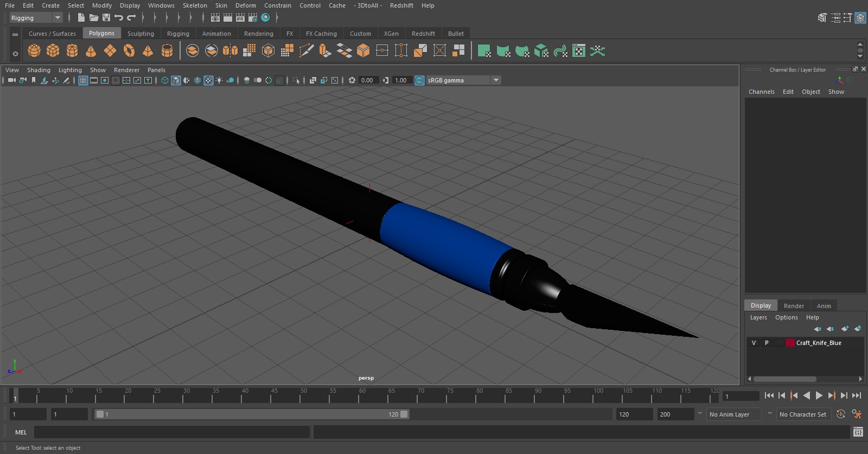Click the Mirror geometry shelf icon
The image size is (868, 454).
click(x=231, y=51)
